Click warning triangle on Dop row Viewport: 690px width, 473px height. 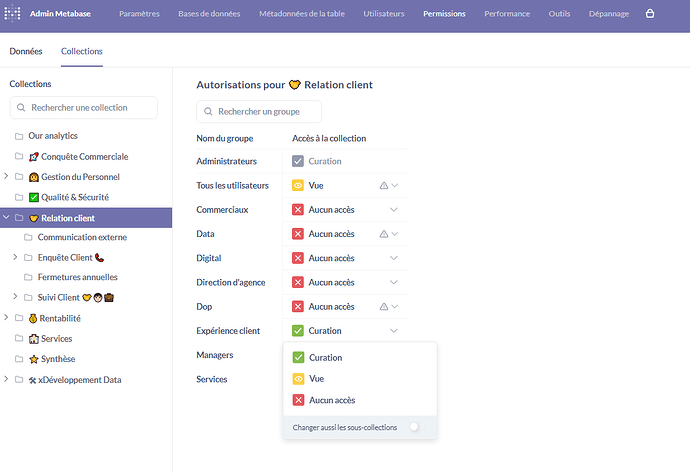[384, 307]
